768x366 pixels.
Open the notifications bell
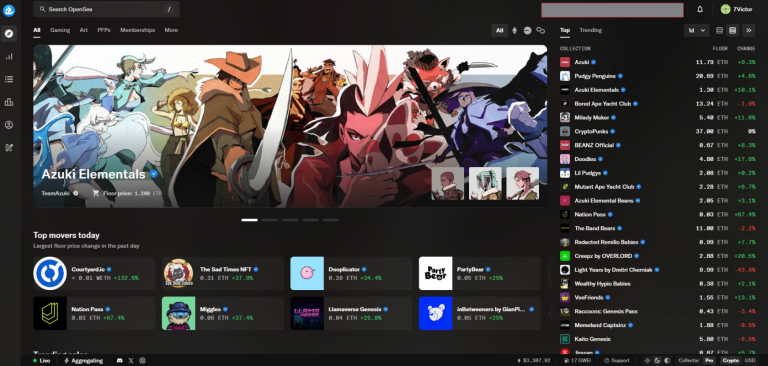point(700,9)
